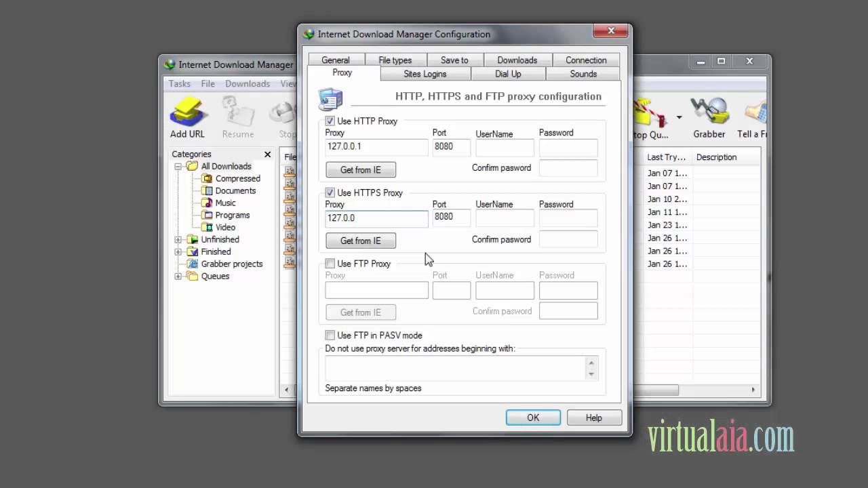Click exclusion box scroll down arrow

tap(591, 374)
